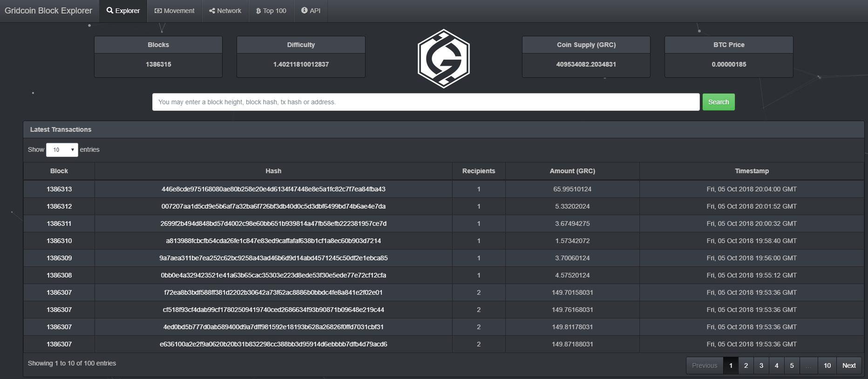Image resolution: width=868 pixels, height=379 pixels.
Task: Jump to pagination page 10
Action: [827, 365]
